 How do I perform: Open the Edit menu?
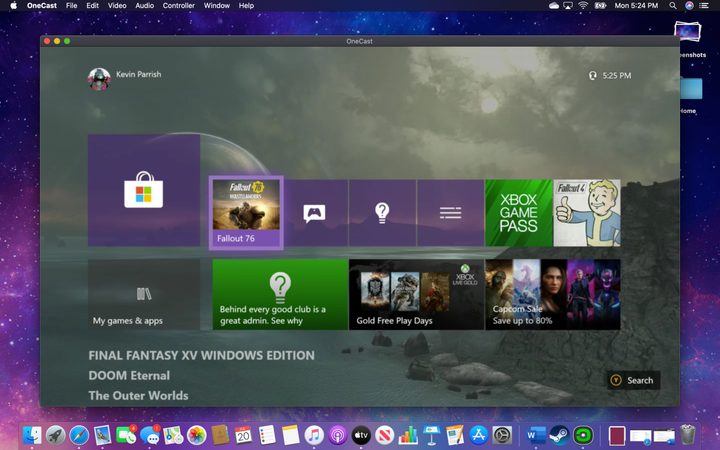[x=92, y=6]
